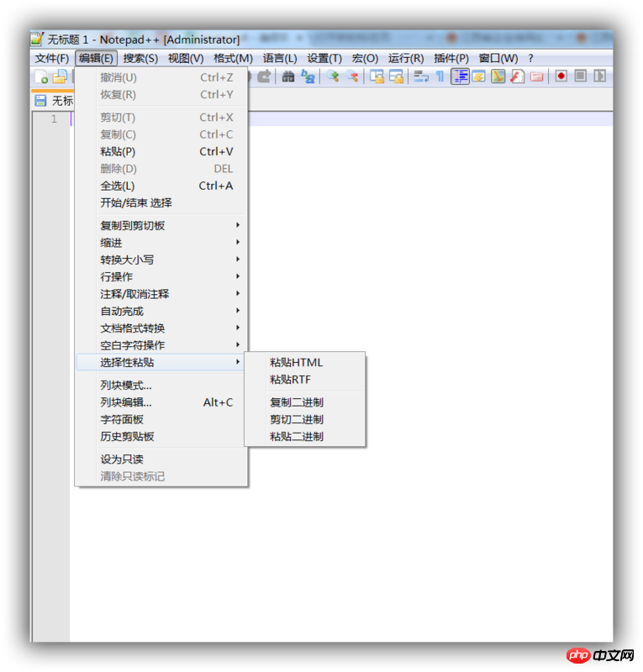Expand 复制到剪切板 submenu
The height and width of the screenshot is (672, 643).
[161, 225]
